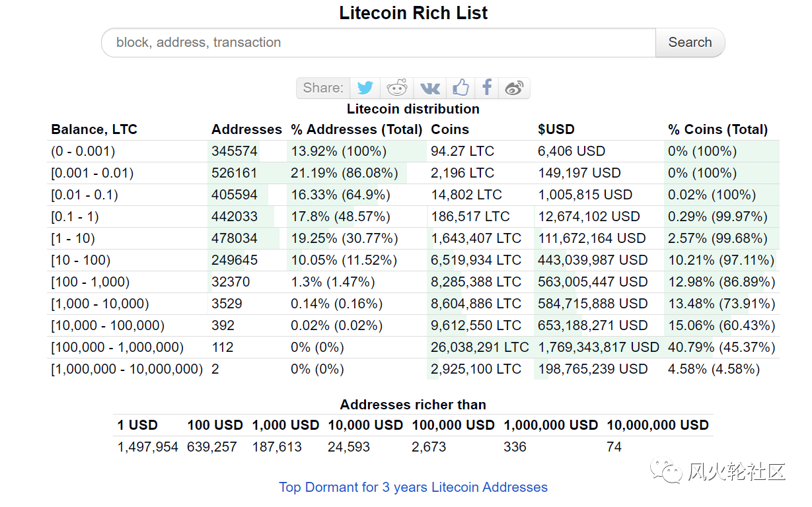Share on VK icon

(x=430, y=88)
